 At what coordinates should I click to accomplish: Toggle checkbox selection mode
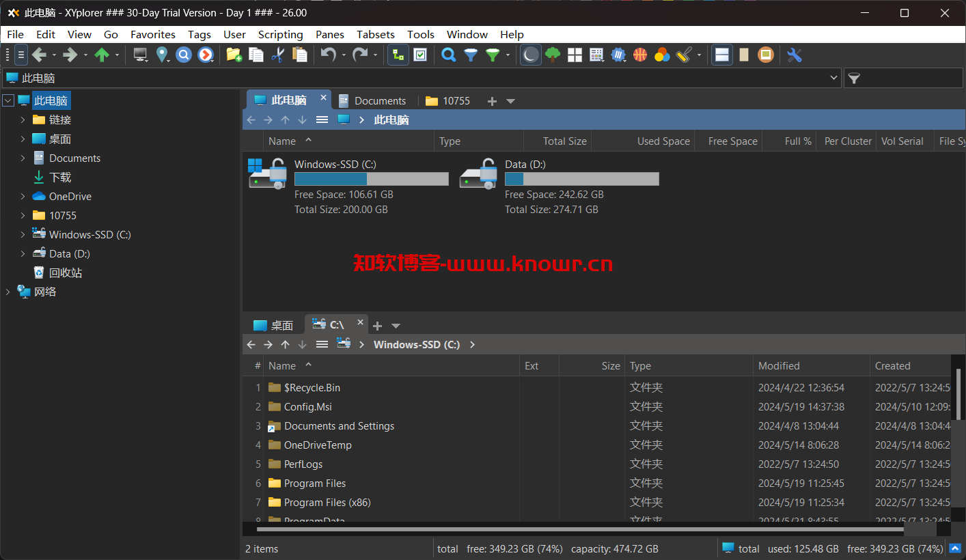(x=420, y=55)
